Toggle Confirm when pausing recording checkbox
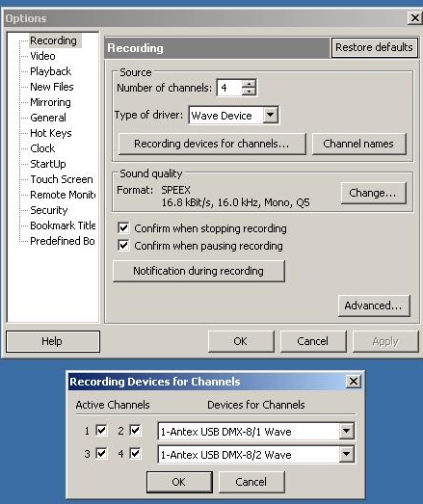This screenshot has height=504, width=423. click(123, 246)
